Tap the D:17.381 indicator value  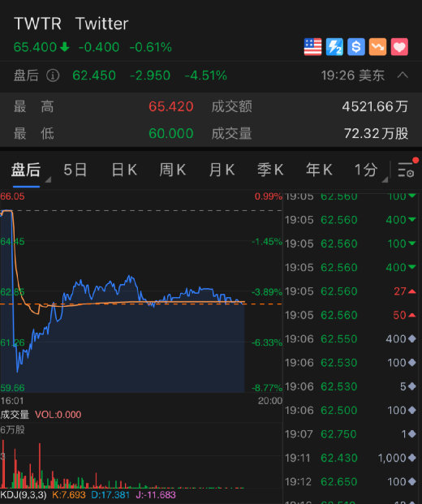pos(110,495)
